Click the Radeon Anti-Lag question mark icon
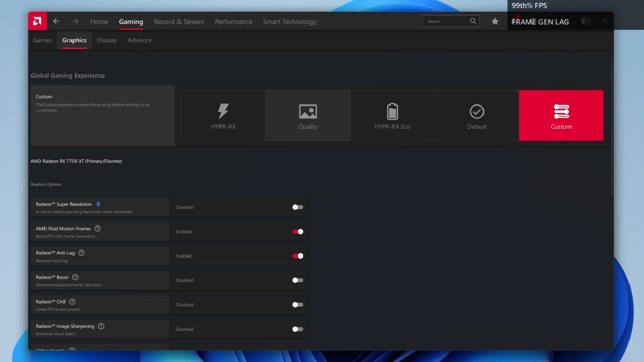The height and width of the screenshot is (362, 644). [82, 253]
